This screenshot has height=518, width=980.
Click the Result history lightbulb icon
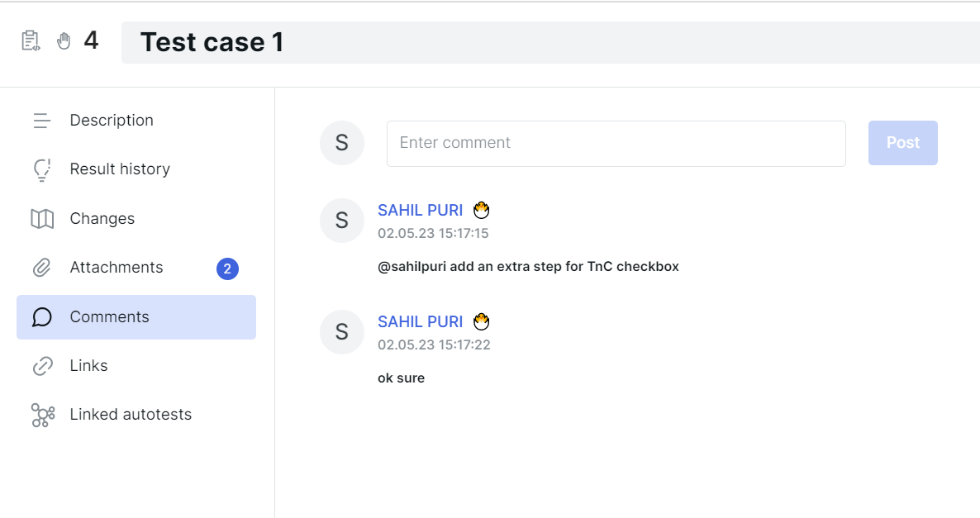(42, 169)
